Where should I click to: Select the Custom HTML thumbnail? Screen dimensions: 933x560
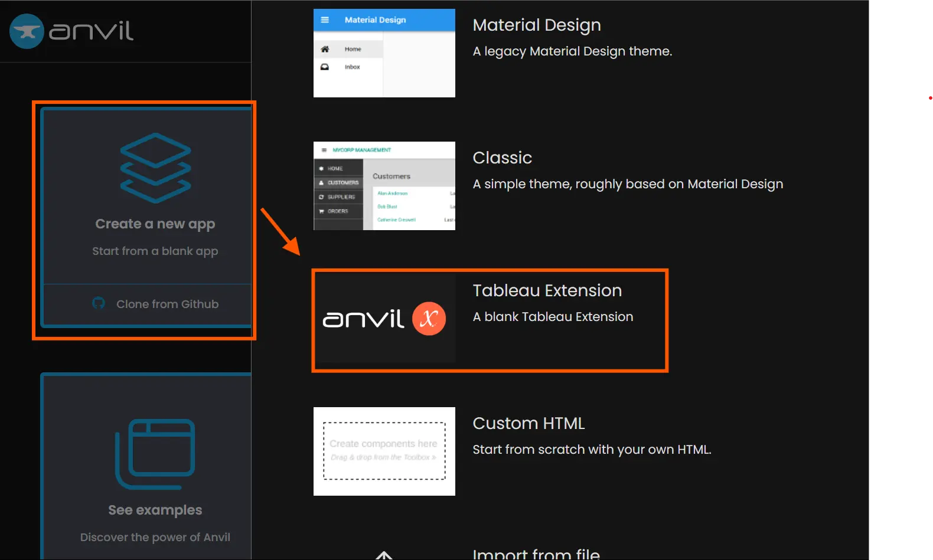384,451
